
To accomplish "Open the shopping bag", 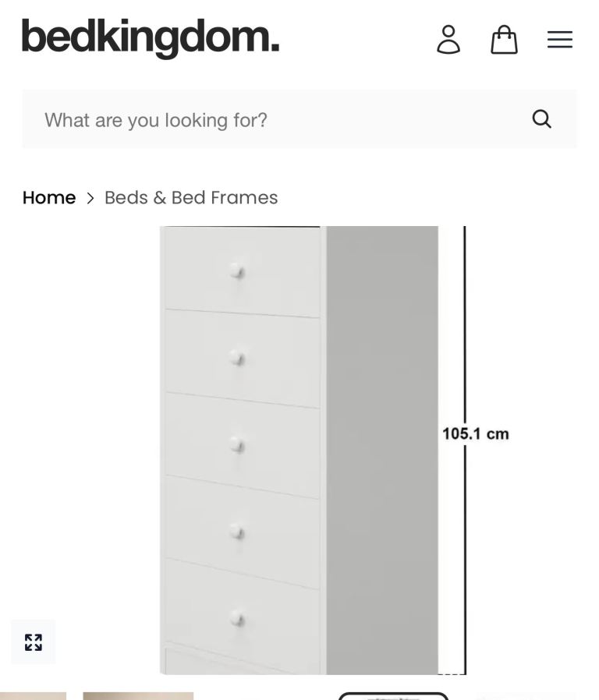I will coord(504,39).
